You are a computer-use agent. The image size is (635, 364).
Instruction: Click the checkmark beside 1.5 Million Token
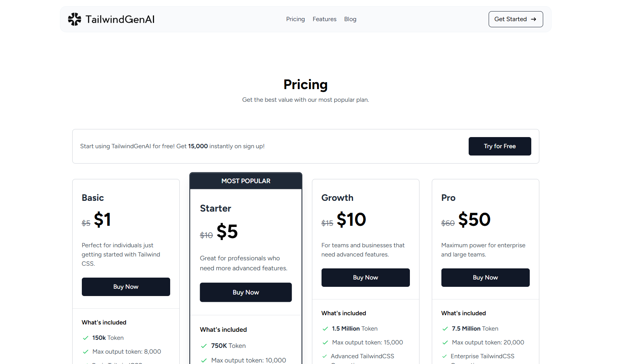pyautogui.click(x=325, y=329)
